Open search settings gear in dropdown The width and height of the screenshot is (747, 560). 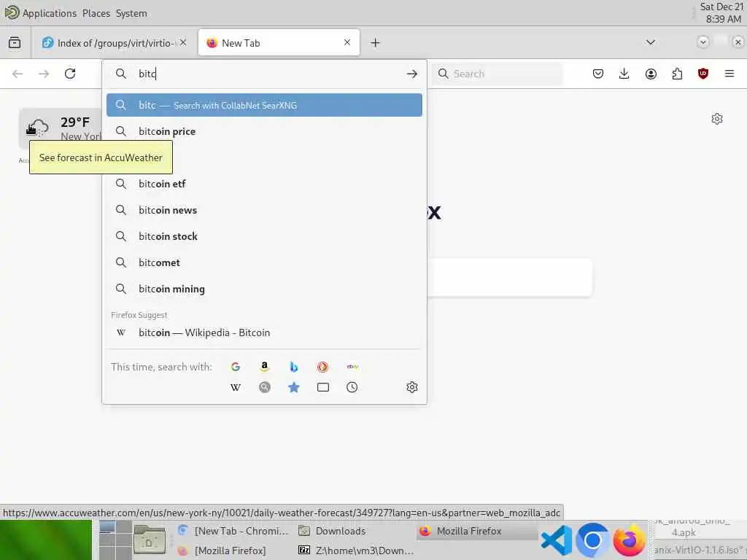pos(412,387)
